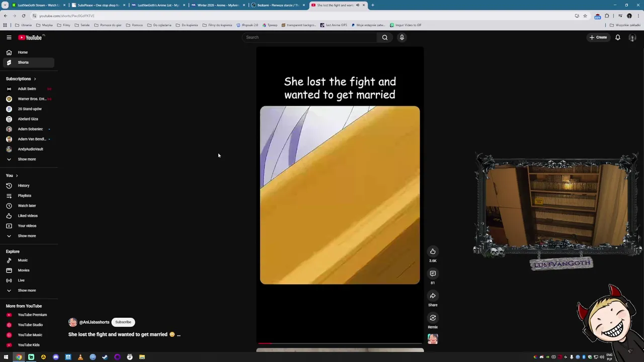Expand the Short's description ellipsis

tap(179, 334)
